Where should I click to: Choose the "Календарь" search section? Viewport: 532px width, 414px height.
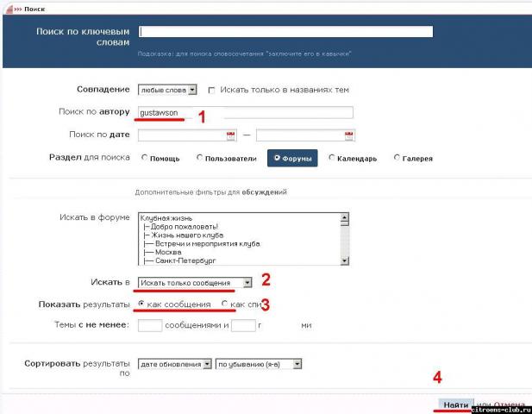tap(332, 158)
